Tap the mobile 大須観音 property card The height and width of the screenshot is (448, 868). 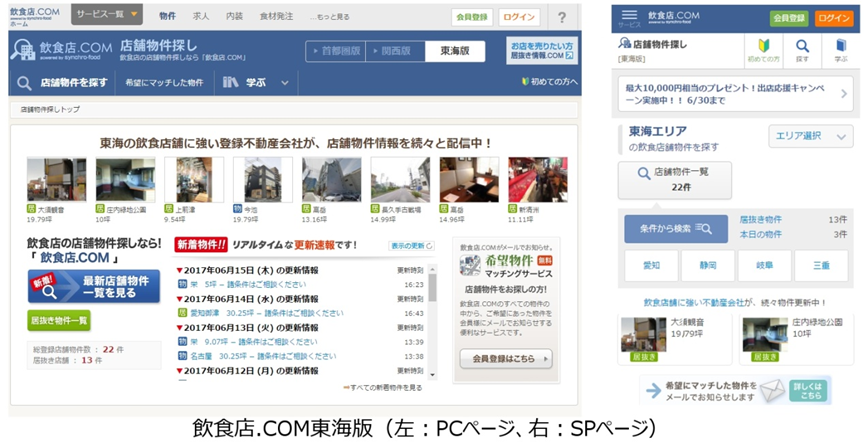675,339
